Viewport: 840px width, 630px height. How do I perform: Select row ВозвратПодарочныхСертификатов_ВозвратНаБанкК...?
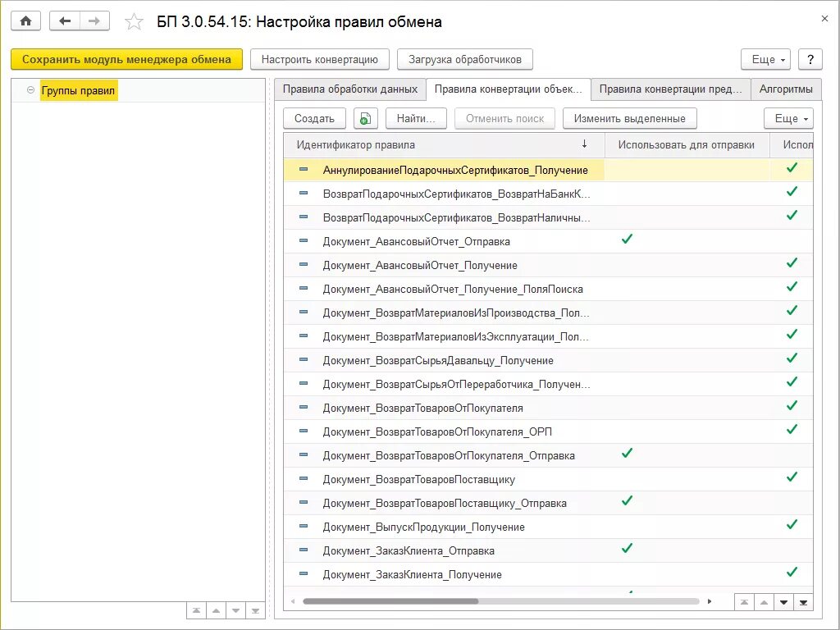click(x=548, y=194)
